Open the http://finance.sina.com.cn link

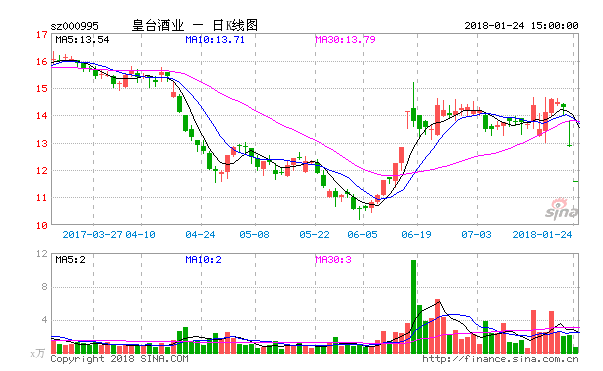coord(500,359)
